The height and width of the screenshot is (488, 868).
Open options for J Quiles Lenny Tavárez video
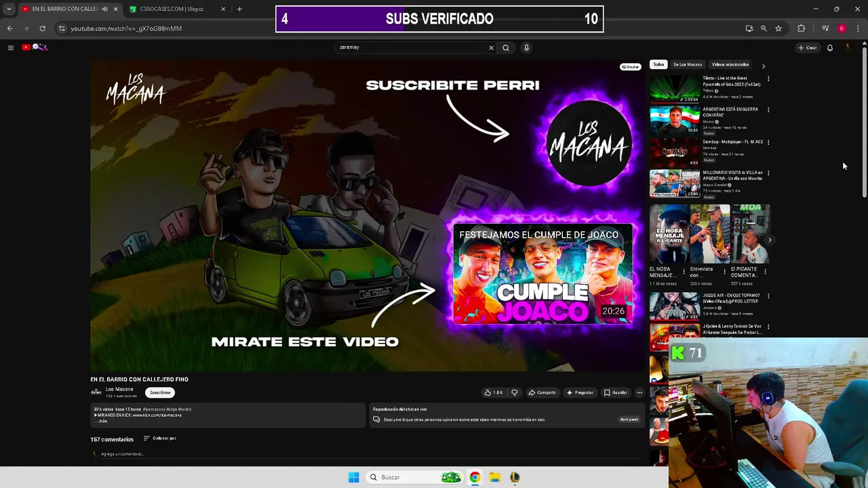coord(768,327)
